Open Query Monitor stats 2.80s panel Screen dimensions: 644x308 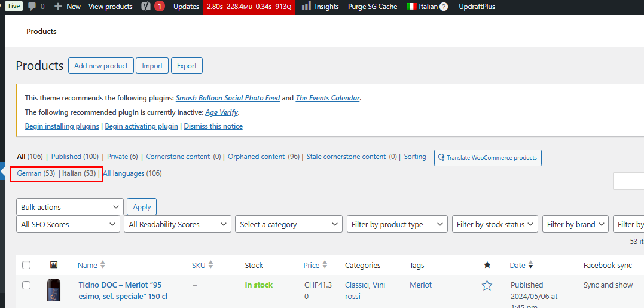tap(249, 7)
